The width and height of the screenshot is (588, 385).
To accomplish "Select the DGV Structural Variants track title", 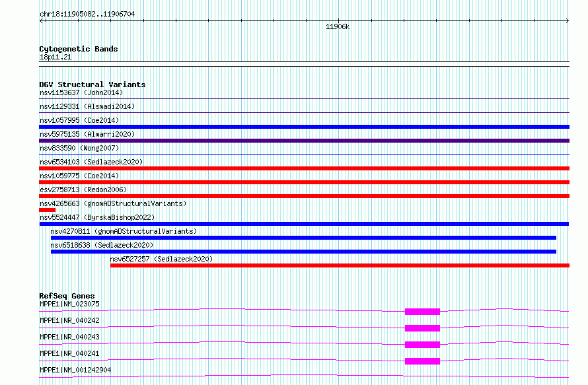I will [x=92, y=85].
